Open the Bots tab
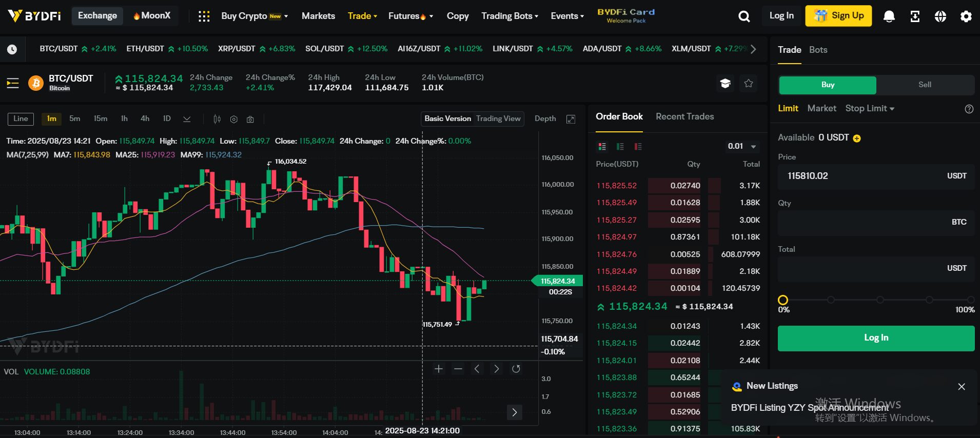The height and width of the screenshot is (438, 980). (818, 50)
